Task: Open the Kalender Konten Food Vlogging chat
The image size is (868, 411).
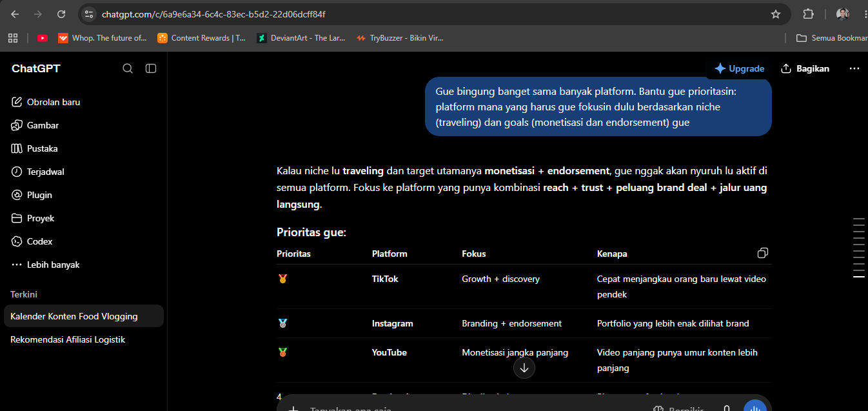Action: tap(84, 316)
